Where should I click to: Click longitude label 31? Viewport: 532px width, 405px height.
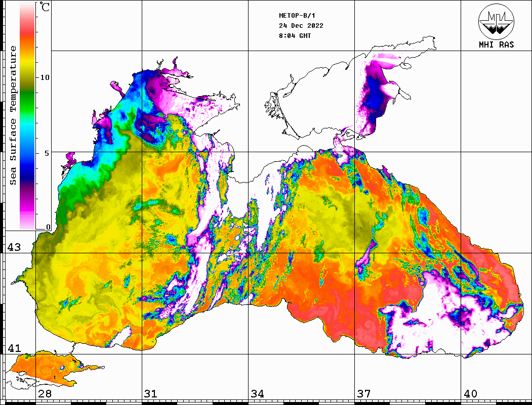click(x=151, y=394)
